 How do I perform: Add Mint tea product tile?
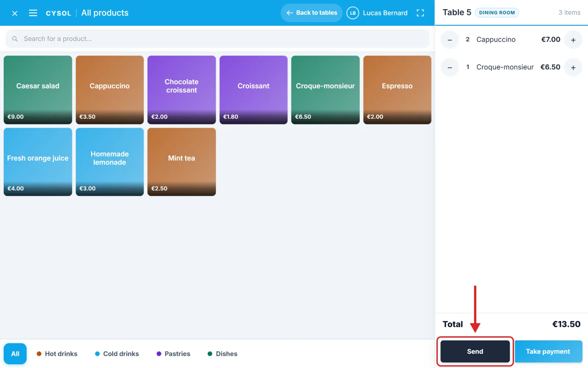pos(182,162)
